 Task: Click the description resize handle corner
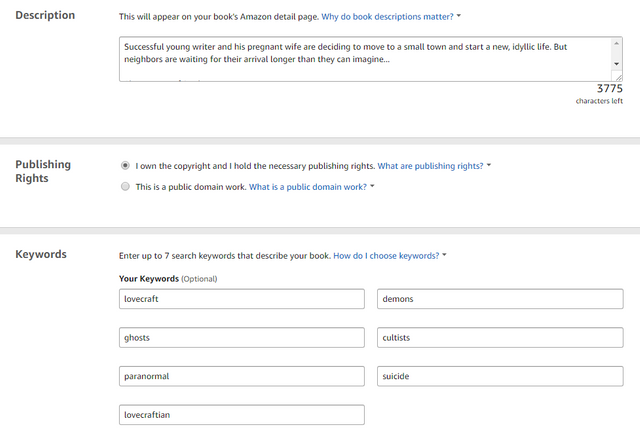click(617, 76)
